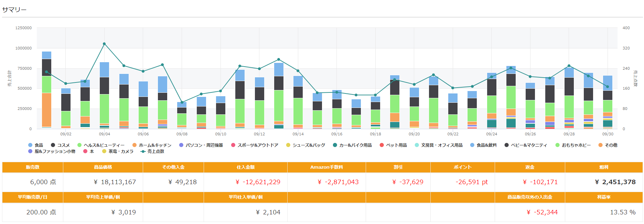Click the 仕入金額 value ¥ -12,621,229
The height and width of the screenshot is (224, 644).
tap(258, 182)
